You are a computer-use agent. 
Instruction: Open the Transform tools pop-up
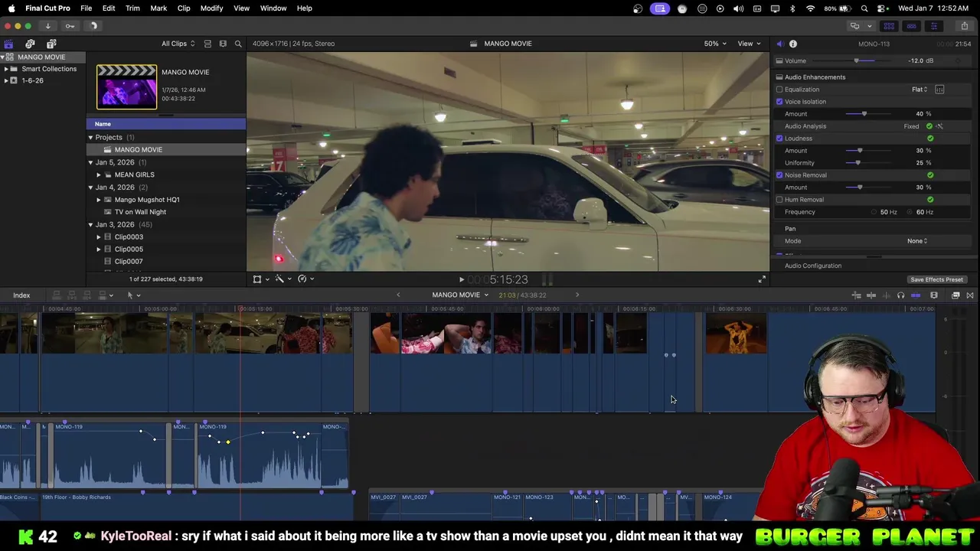[x=260, y=279]
